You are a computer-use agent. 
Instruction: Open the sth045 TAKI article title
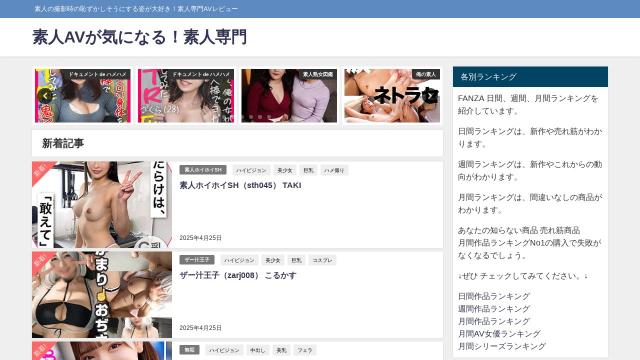240,185
